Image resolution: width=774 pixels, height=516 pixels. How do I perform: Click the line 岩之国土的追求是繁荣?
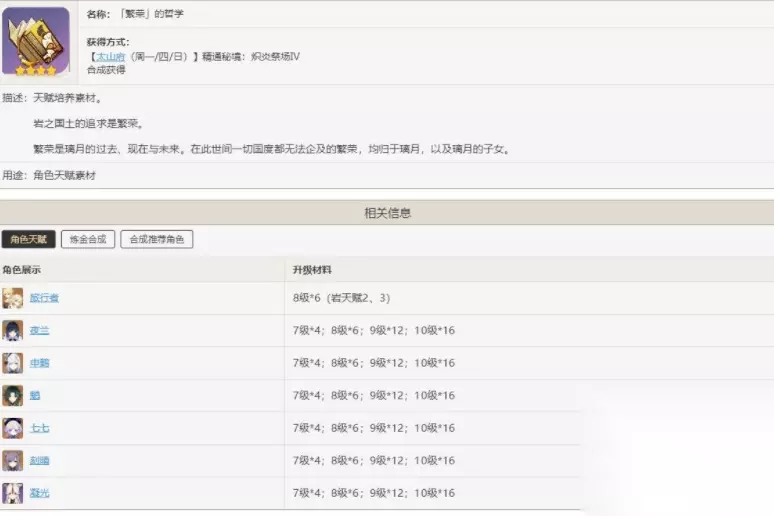pyautogui.click(x=88, y=123)
